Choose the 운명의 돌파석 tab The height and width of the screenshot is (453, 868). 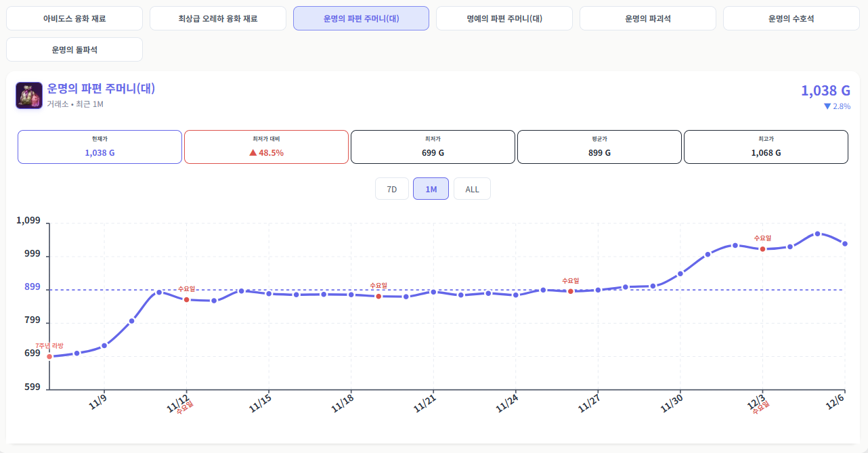click(x=74, y=49)
